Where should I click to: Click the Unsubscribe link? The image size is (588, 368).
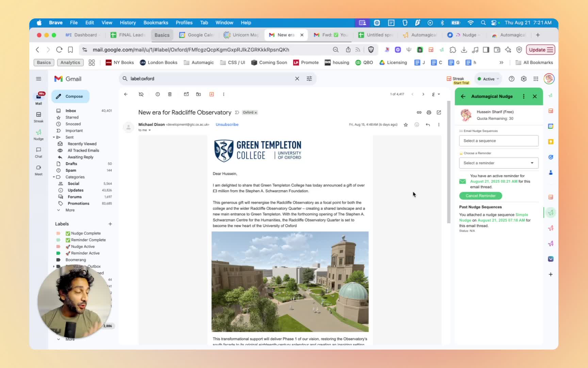click(x=227, y=124)
